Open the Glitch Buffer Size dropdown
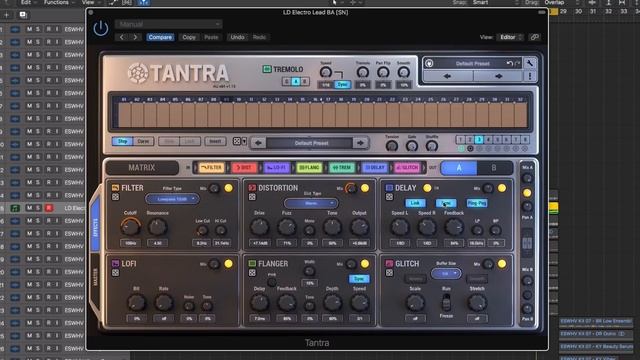 click(446, 273)
